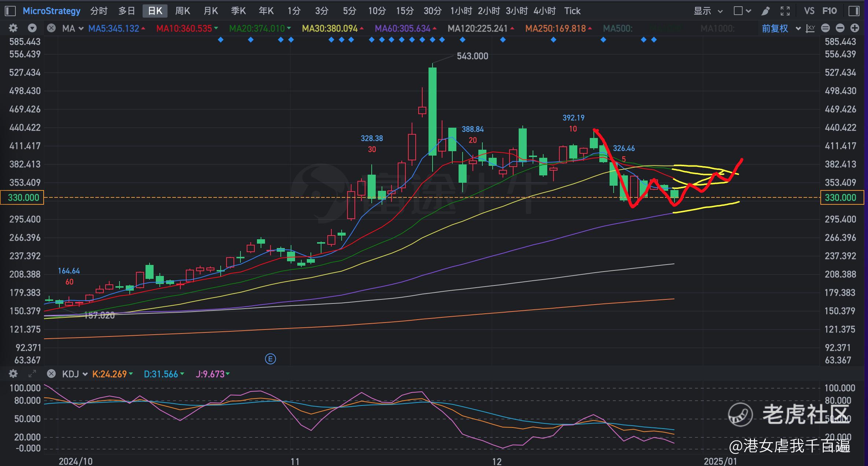
Task: Click the left 330.000 price marker
Action: 22,197
